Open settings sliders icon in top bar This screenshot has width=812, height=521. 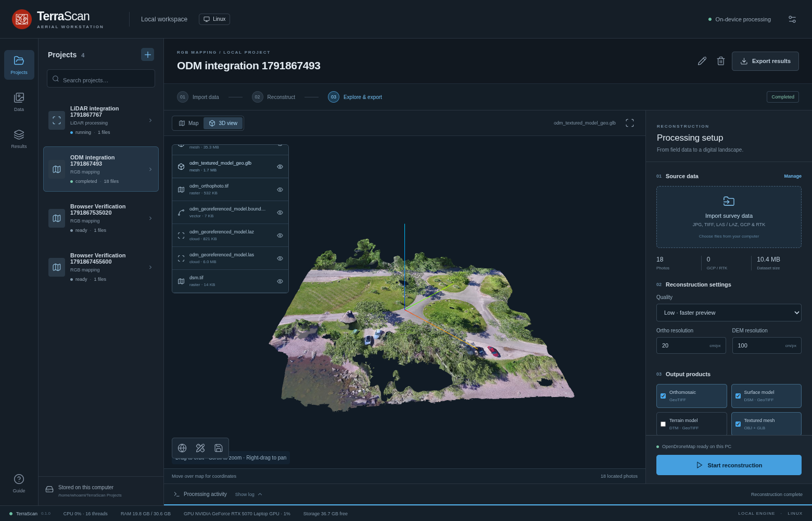click(x=792, y=19)
